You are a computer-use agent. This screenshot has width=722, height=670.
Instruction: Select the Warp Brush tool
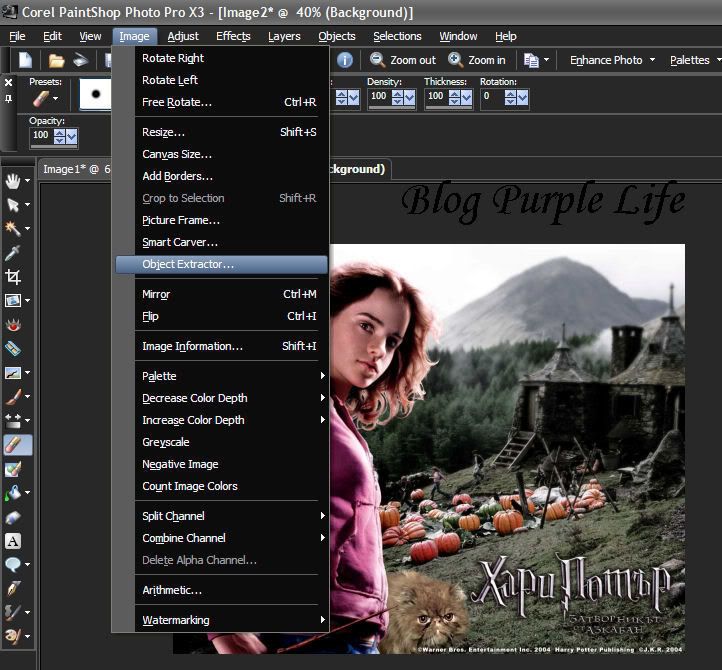(12, 612)
